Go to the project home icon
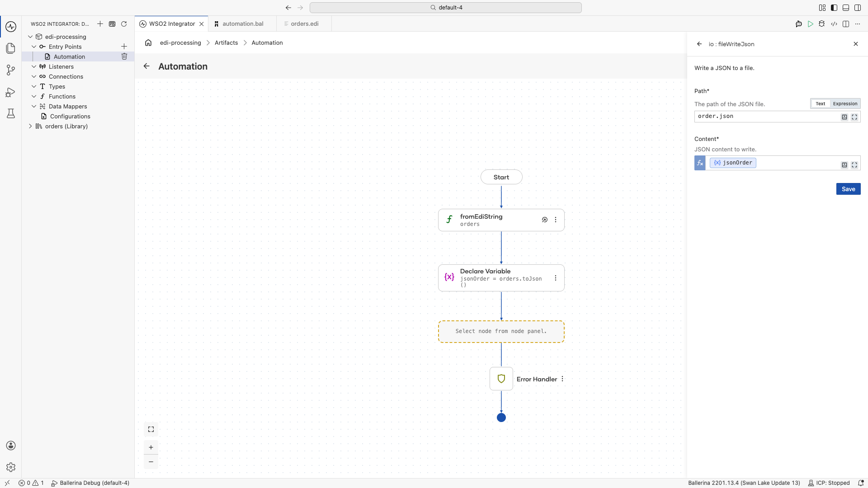Screen dimensions: 868x488 [x=148, y=42]
